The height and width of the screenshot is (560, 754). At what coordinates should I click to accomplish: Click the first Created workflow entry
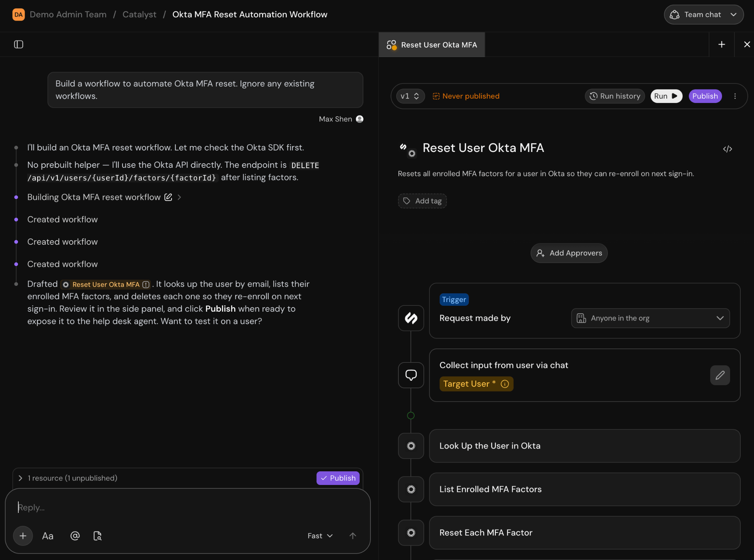(62, 220)
